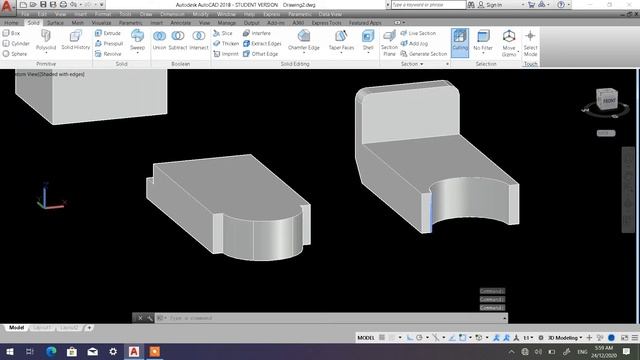Click Sign In

click(x=491, y=5)
